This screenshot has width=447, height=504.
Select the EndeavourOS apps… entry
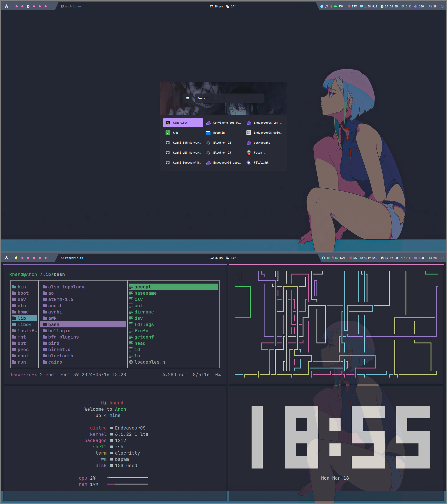click(x=223, y=162)
